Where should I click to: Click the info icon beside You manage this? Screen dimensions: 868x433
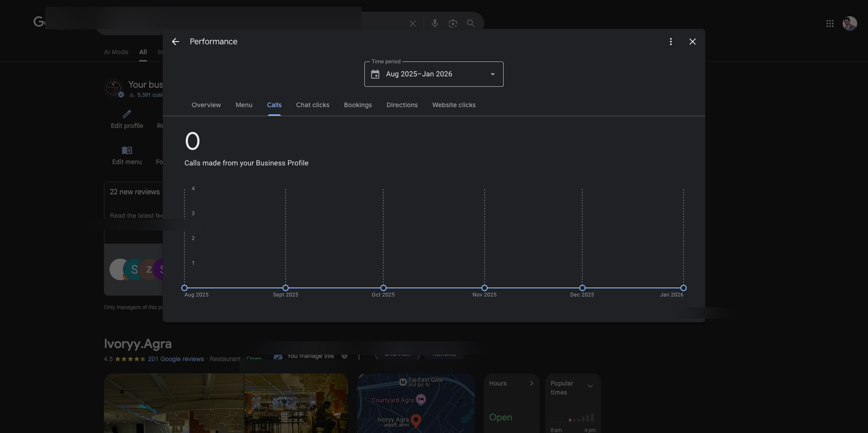point(344,356)
